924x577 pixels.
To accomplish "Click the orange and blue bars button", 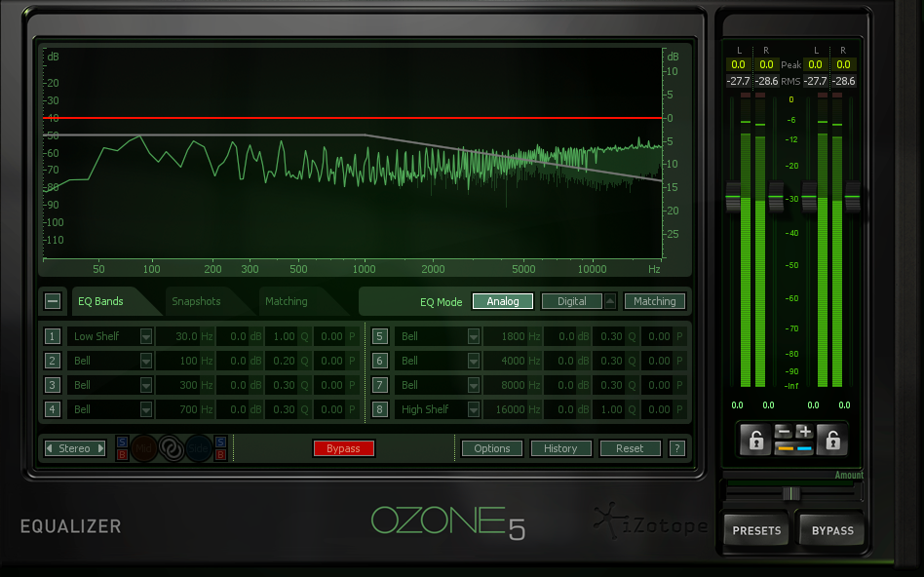I will (x=794, y=448).
